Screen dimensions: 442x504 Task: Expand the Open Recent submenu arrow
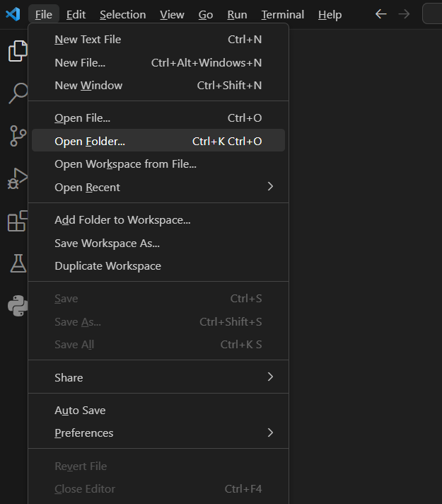click(x=270, y=186)
